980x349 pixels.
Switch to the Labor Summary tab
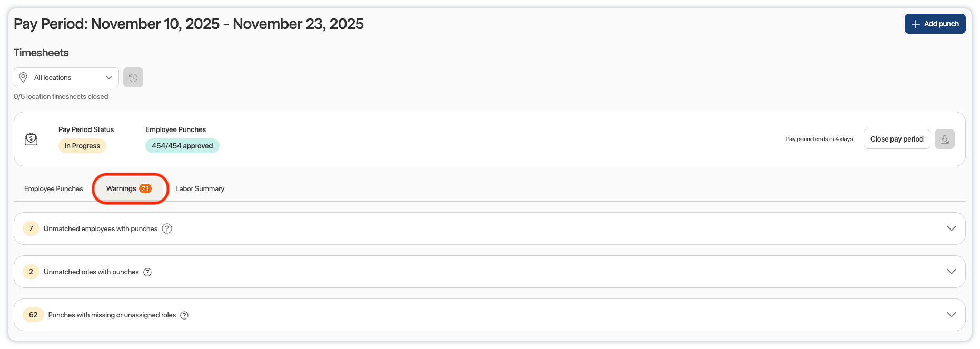[200, 188]
